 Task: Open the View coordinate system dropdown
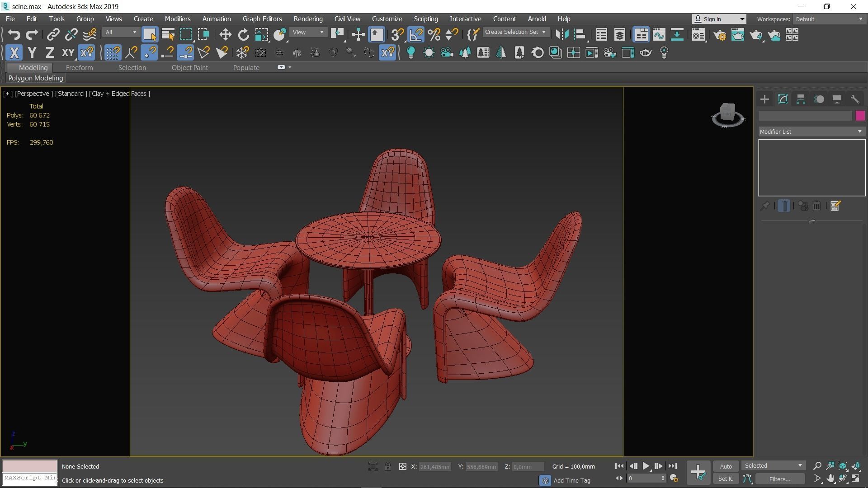(x=308, y=33)
